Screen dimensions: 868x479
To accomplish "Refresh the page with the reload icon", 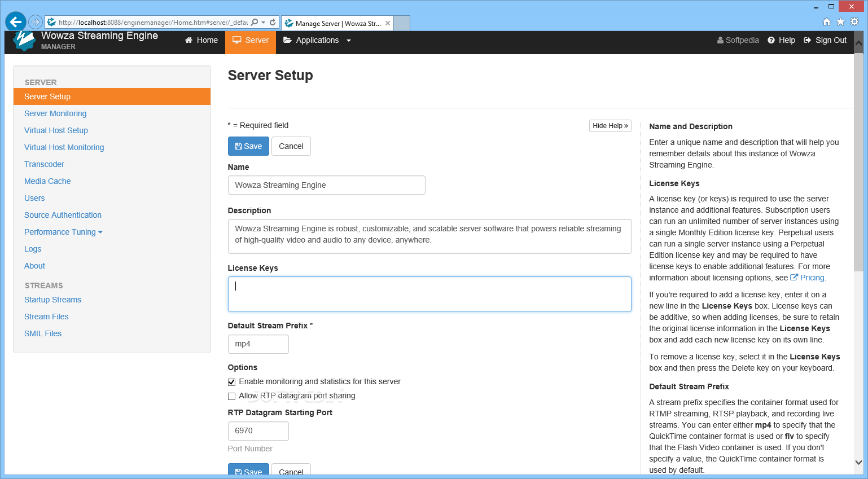I will coord(273,23).
